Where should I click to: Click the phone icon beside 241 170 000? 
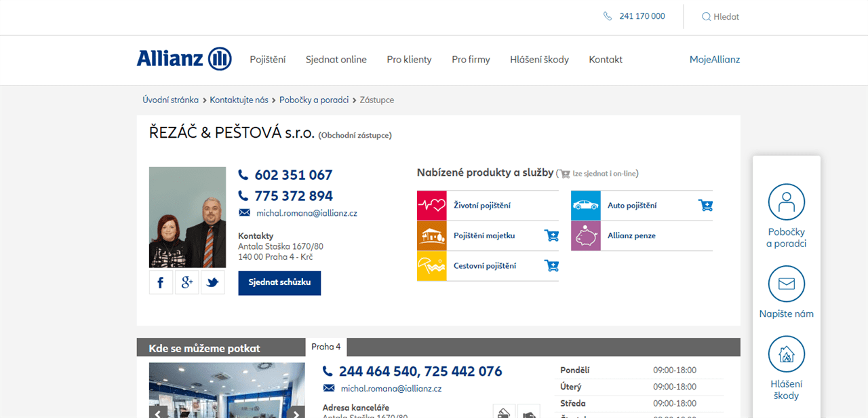(608, 16)
